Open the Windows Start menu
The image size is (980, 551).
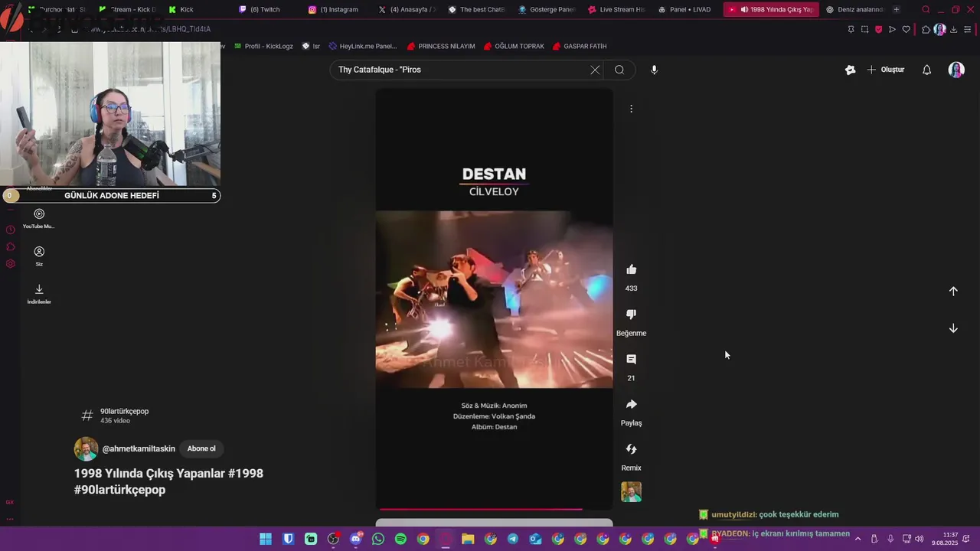point(265,539)
